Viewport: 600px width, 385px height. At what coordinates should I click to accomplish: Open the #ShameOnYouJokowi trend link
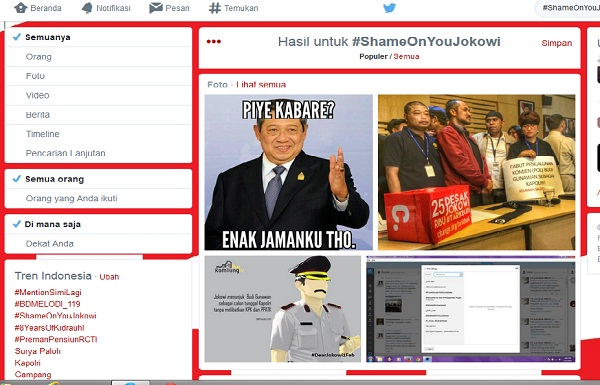(x=55, y=316)
